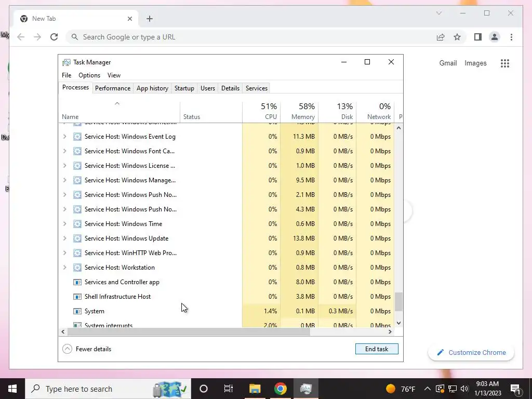Screen dimensions: 532x399
Task: Open the volume control in system tray
Action: click(x=464, y=389)
